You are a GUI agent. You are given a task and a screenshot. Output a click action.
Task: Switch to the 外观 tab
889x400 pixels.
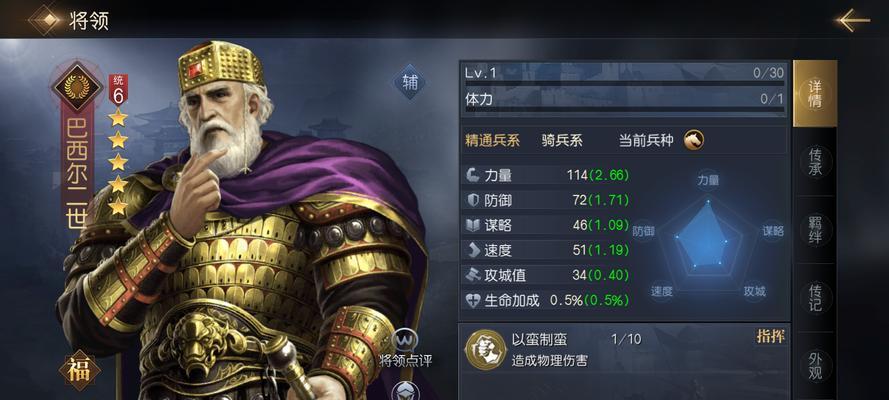pos(815,365)
